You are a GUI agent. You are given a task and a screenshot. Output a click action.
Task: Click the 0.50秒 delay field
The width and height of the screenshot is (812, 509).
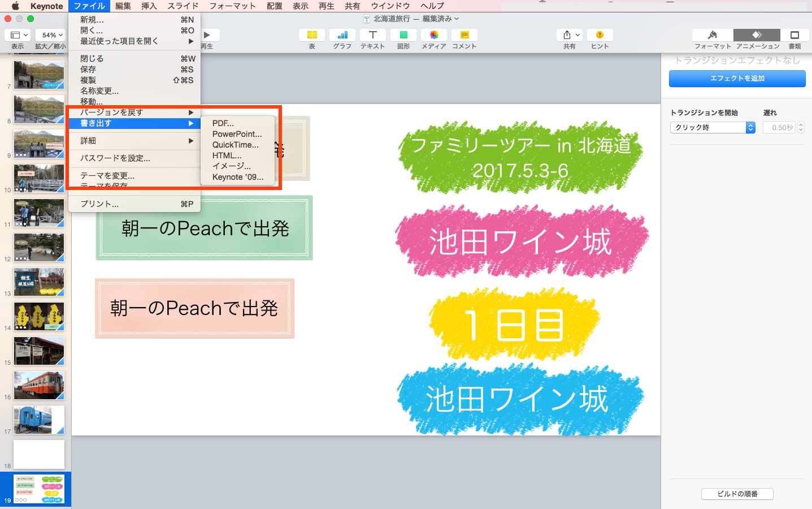point(779,128)
